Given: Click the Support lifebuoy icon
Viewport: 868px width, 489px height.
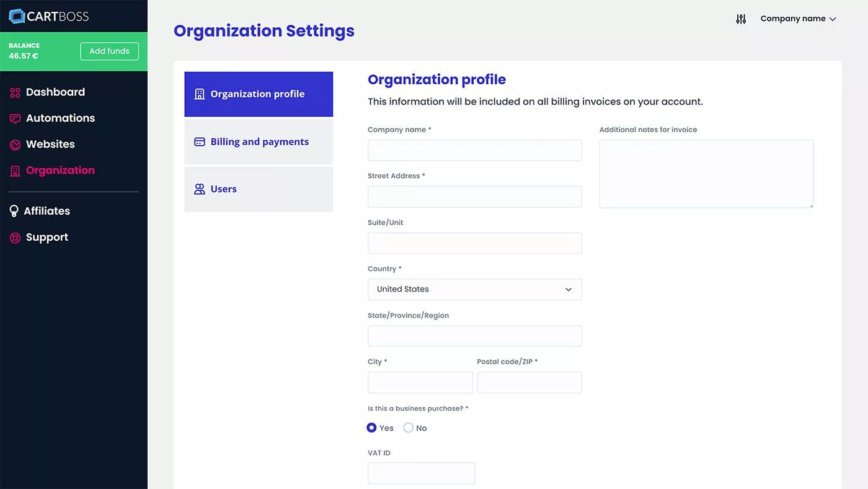Looking at the screenshot, I should click(x=15, y=238).
